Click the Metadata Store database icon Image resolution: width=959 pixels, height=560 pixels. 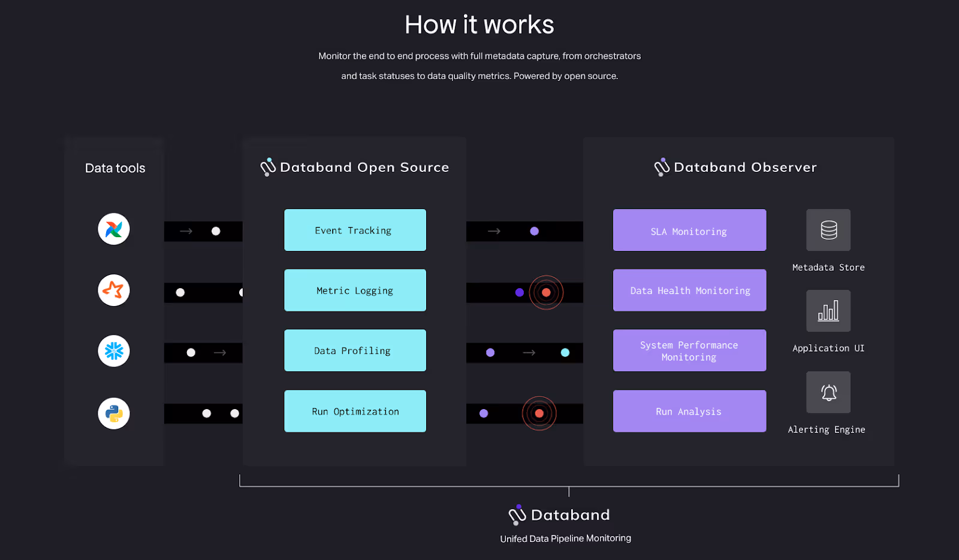[x=828, y=230]
